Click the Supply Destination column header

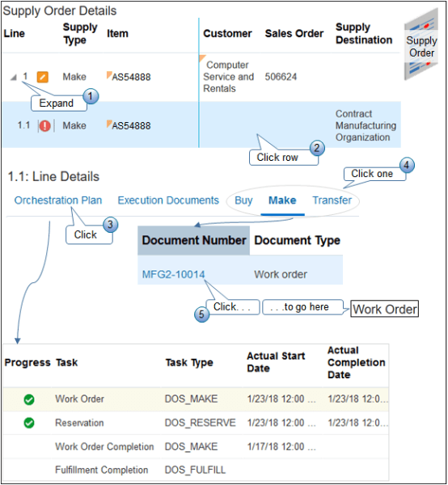(x=364, y=33)
